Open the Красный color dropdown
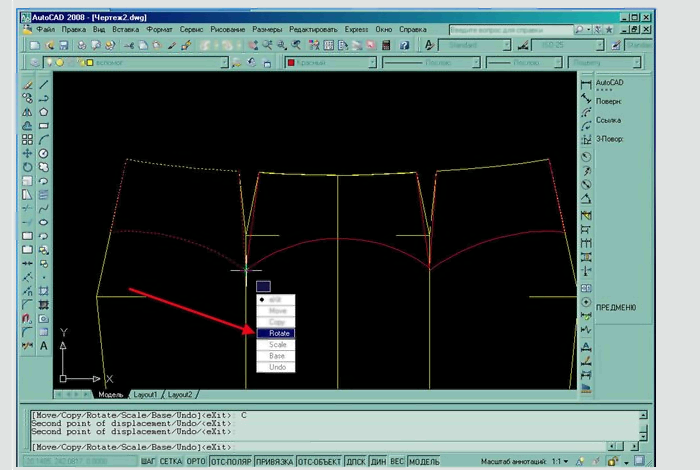Image resolution: width=700 pixels, height=470 pixels. click(x=372, y=62)
